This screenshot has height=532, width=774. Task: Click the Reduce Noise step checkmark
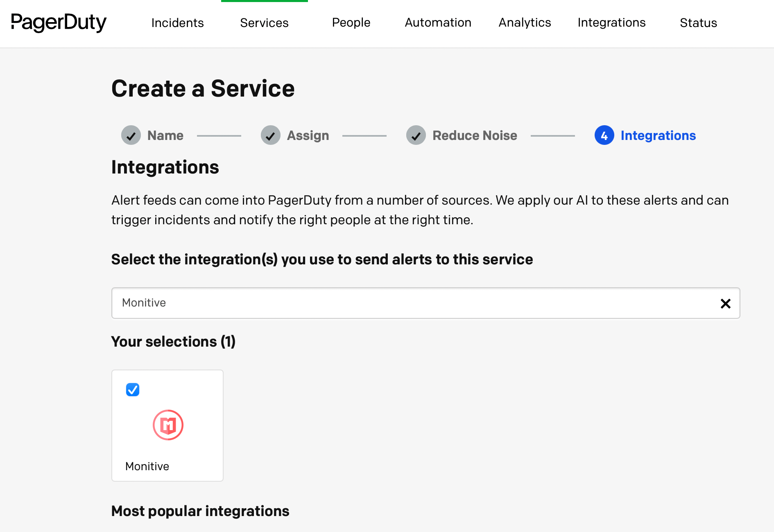click(416, 135)
